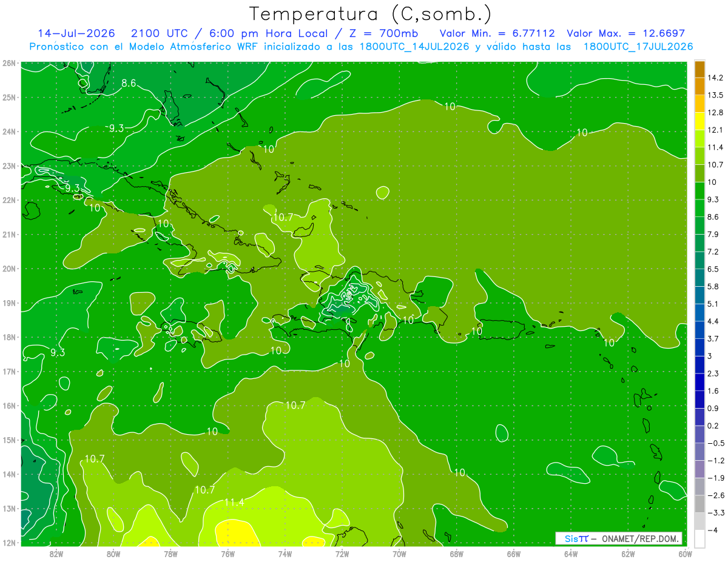Click the legend value "13.5"
The height and width of the screenshot is (562, 728).
tap(716, 95)
